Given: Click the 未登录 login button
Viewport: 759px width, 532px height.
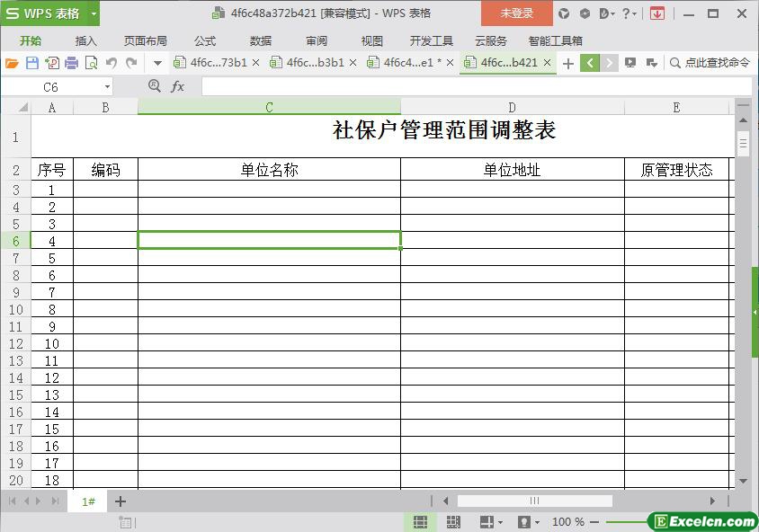Looking at the screenshot, I should pos(516,13).
